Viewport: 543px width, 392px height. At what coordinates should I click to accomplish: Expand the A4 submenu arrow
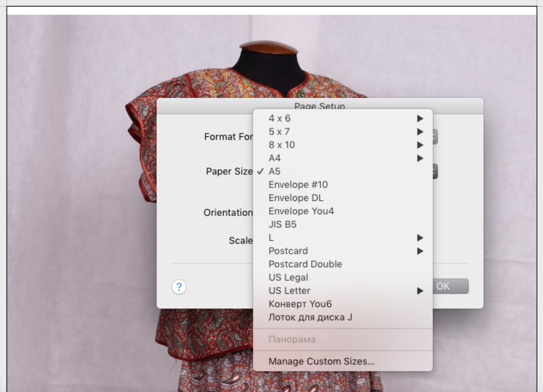point(420,159)
